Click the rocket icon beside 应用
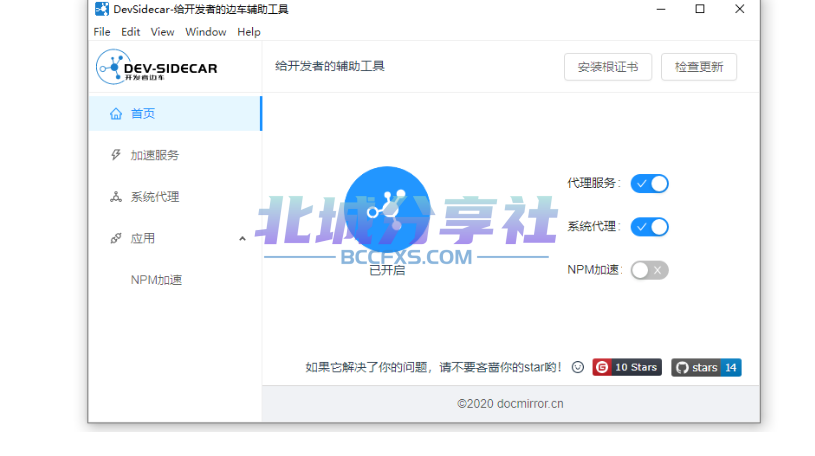Screen dimensions: 815x456 (x=116, y=238)
